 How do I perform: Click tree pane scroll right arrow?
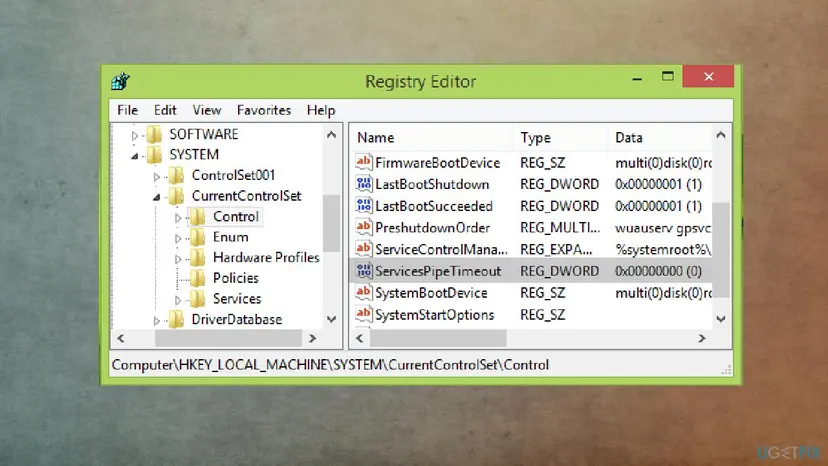point(313,338)
